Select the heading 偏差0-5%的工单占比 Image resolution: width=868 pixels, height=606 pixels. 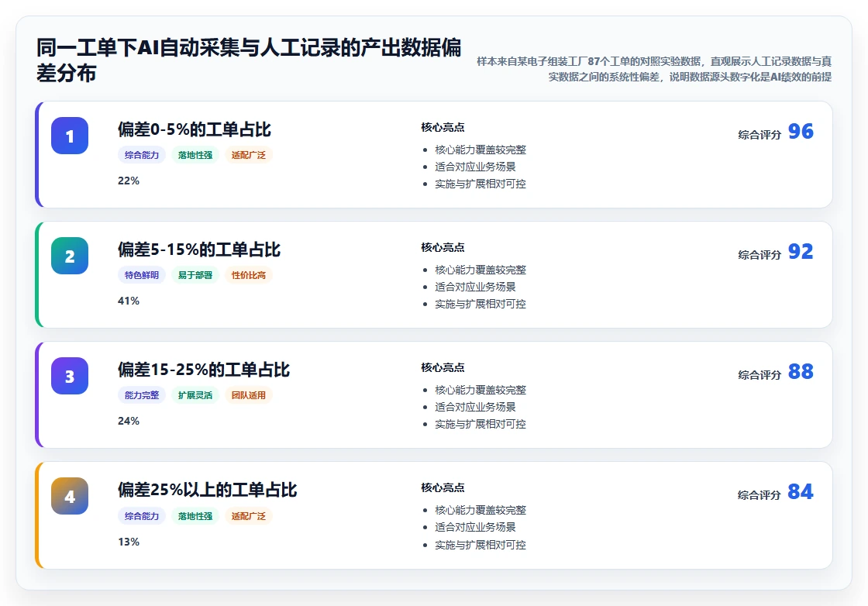pyautogui.click(x=195, y=129)
